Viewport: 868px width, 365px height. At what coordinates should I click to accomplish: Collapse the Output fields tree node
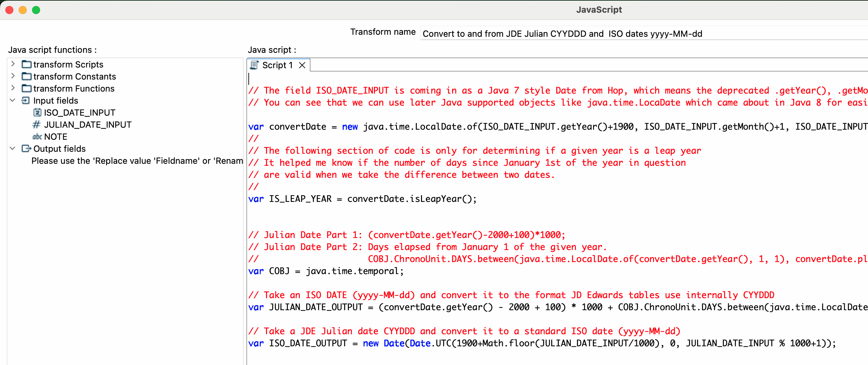[13, 148]
